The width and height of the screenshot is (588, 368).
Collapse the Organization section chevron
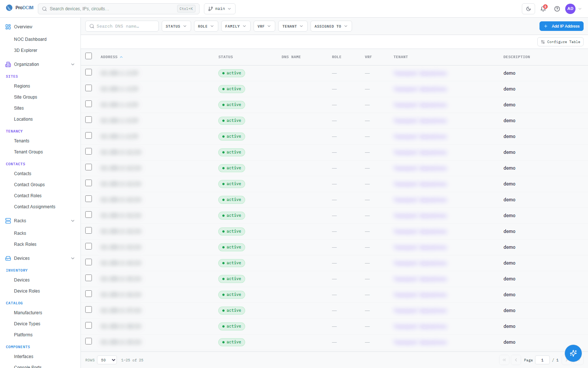(x=73, y=64)
